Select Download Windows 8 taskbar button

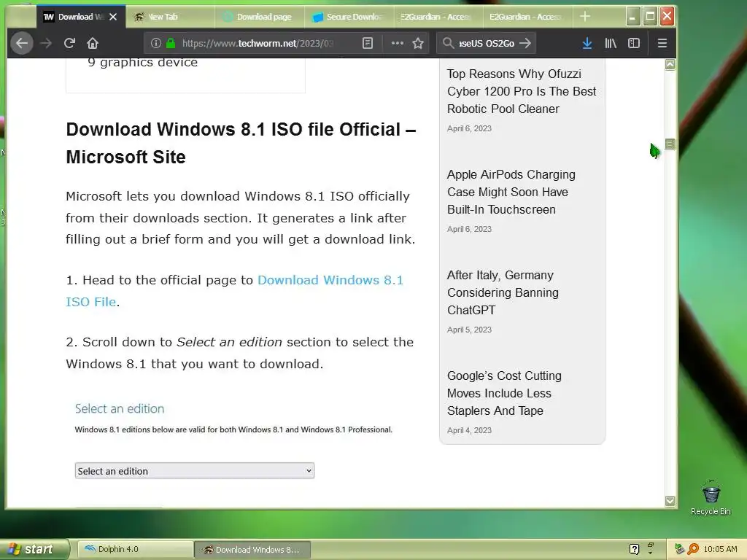(252, 550)
